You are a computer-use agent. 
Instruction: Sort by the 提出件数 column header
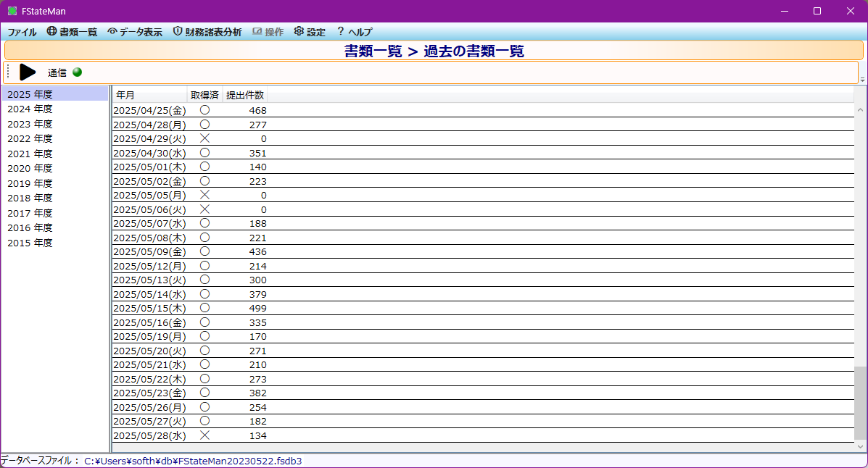245,95
